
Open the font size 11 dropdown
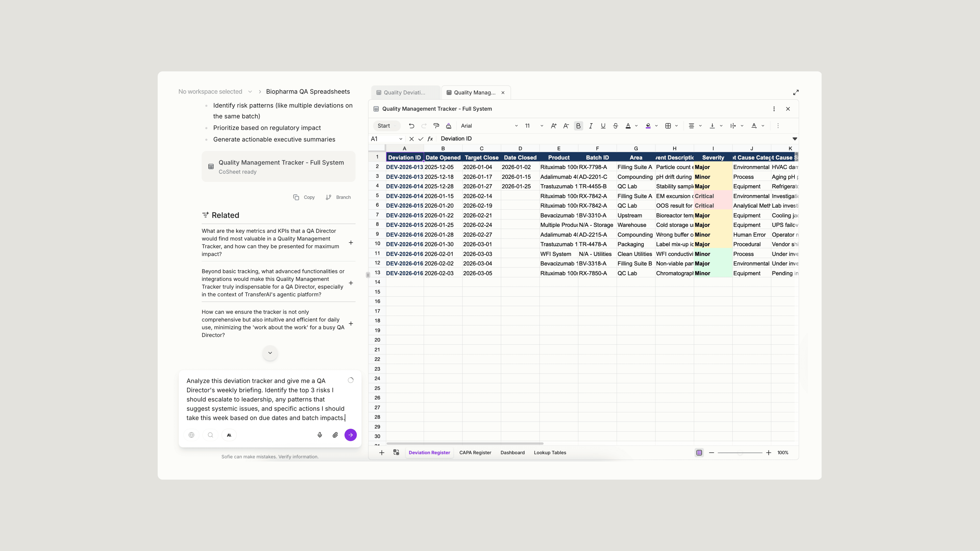click(533, 126)
